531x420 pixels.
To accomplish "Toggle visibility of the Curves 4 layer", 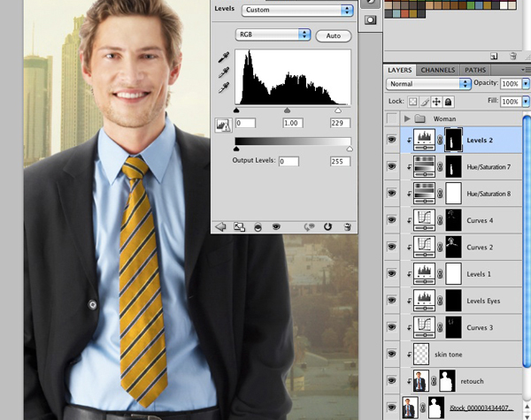I will (x=392, y=219).
